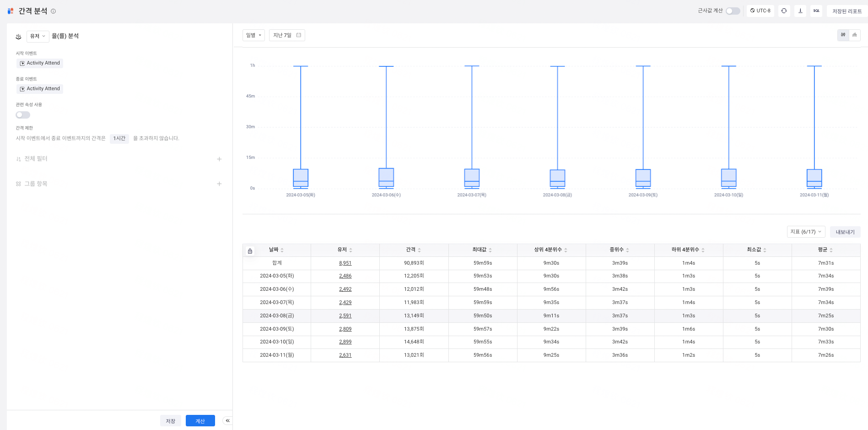
Task: Add group item with 그룹 항목 plus icon
Action: coord(219,184)
